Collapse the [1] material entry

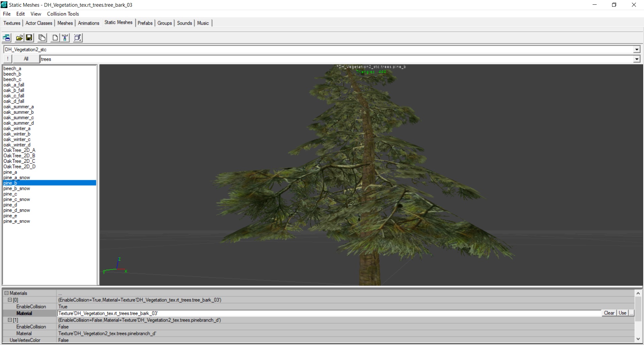tap(10, 320)
